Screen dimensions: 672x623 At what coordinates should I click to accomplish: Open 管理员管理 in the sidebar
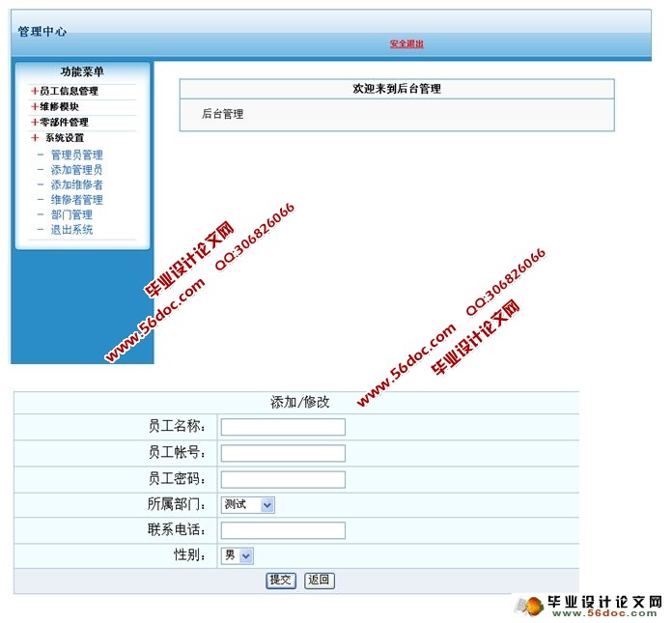pos(76,155)
